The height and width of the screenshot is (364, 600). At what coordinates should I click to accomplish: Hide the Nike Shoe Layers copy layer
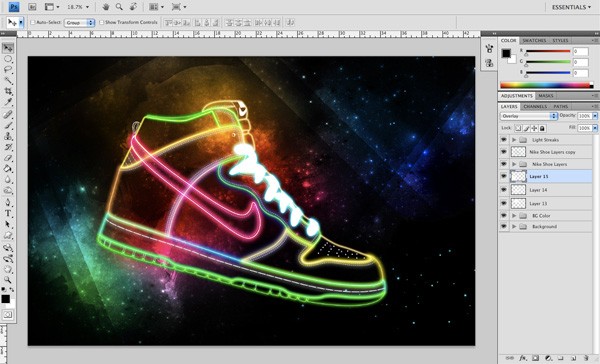(x=504, y=152)
